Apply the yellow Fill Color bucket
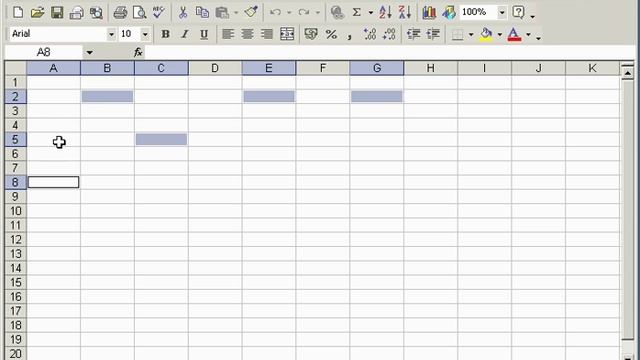Screen dimensions: 640x360 tap(486, 34)
